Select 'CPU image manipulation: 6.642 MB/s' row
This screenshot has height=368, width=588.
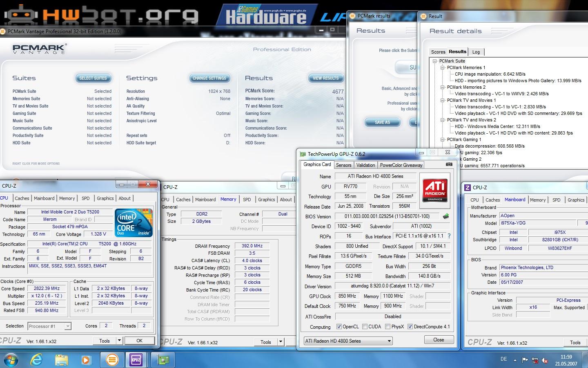click(x=490, y=74)
